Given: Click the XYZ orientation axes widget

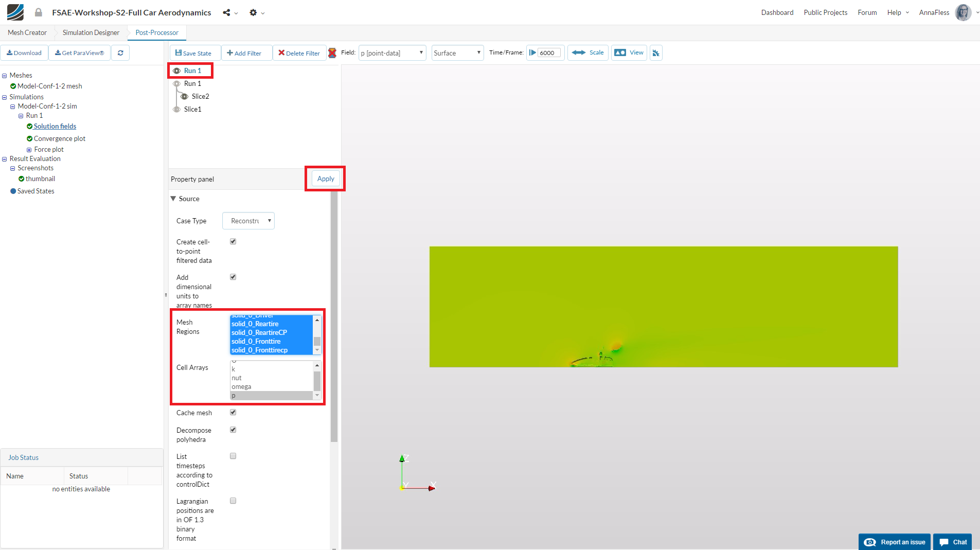Looking at the screenshot, I should 417,473.
